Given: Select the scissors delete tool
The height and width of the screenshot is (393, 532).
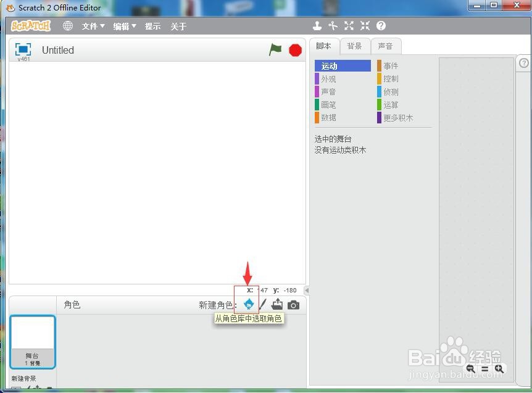Looking at the screenshot, I should coord(333,26).
